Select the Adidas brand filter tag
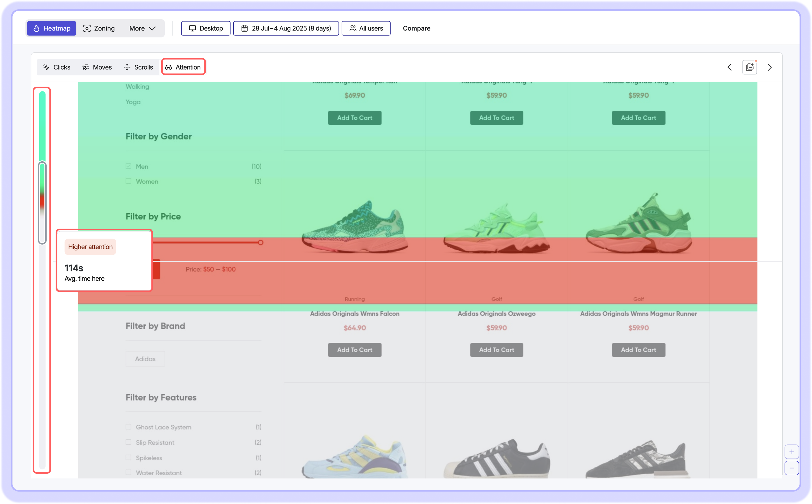812x504 pixels. tap(145, 359)
